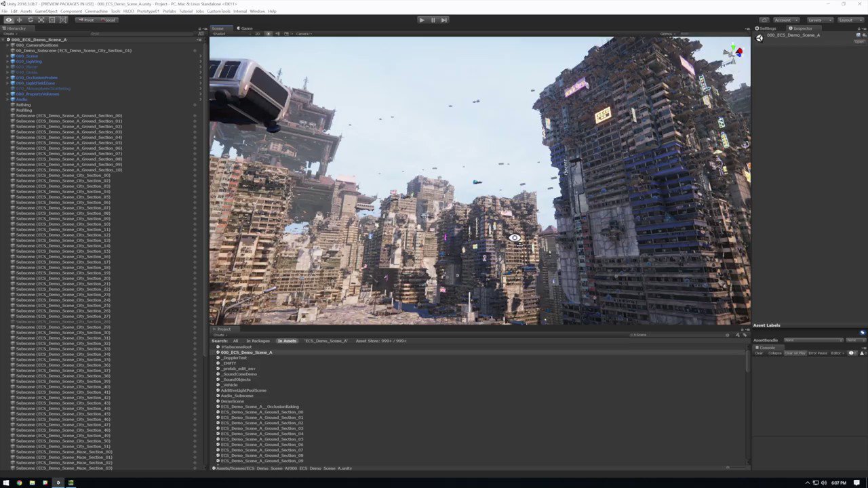Click the Pause button
The width and height of the screenshot is (868, 488).
[x=433, y=20]
